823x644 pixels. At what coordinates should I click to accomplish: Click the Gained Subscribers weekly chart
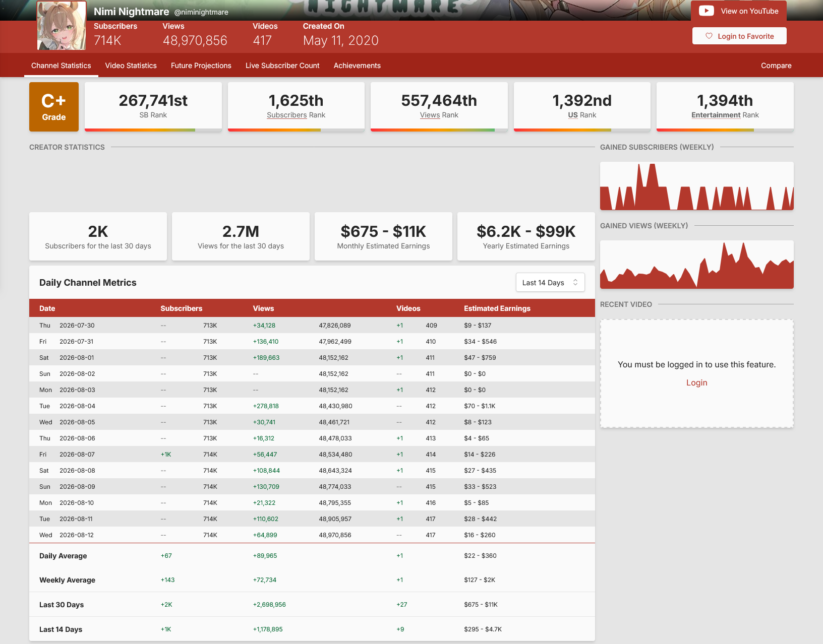point(696,186)
